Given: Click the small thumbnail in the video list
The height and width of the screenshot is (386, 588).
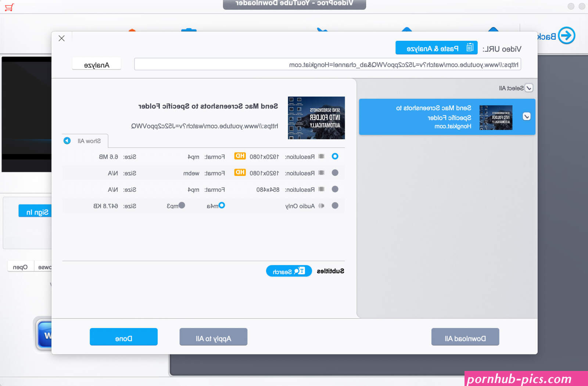Looking at the screenshot, I should (x=496, y=118).
